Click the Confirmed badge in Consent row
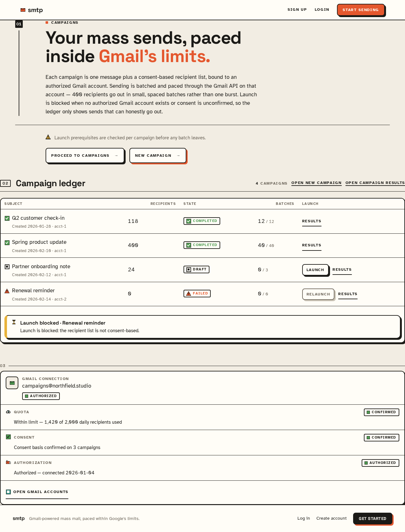405x532 pixels. (x=382, y=438)
